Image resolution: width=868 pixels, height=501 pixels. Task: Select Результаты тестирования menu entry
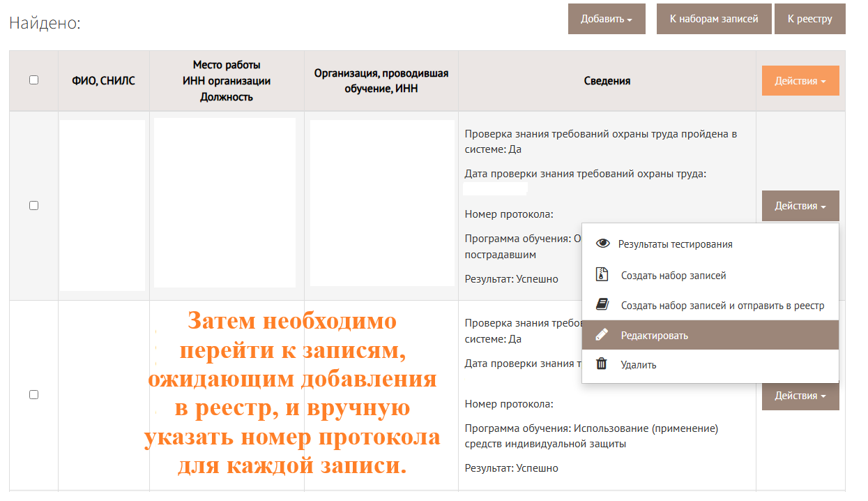[x=710, y=244]
